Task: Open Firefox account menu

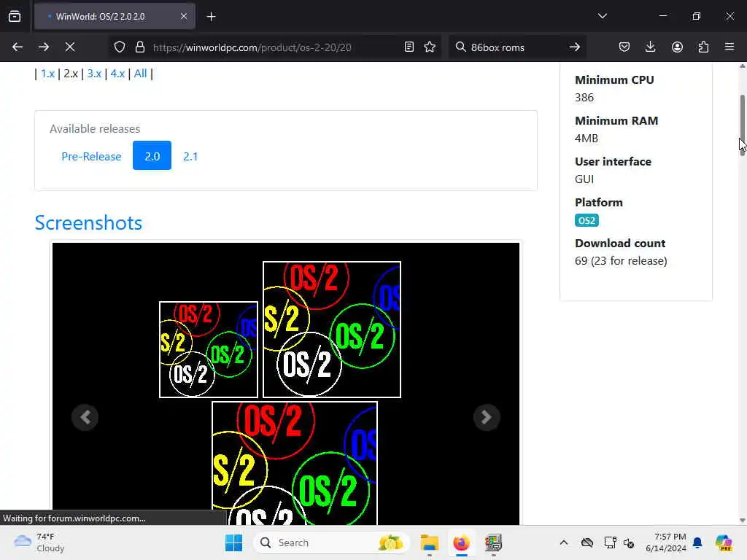Action: [677, 47]
